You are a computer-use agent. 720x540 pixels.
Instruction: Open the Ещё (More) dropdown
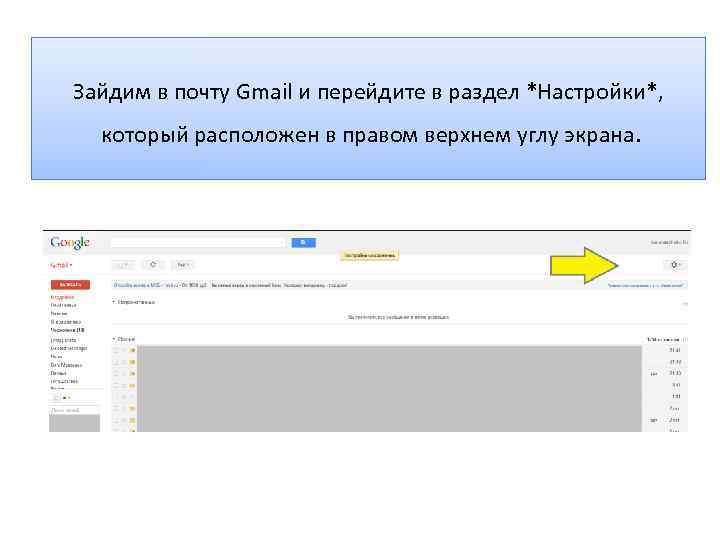coord(183,265)
